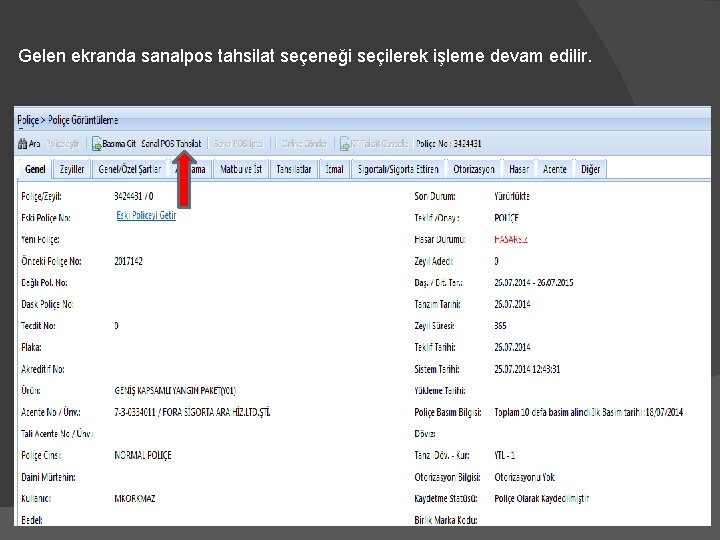The width and height of the screenshot is (720, 540).
Task: Switch to the Zeyiller tab
Action: [72, 169]
